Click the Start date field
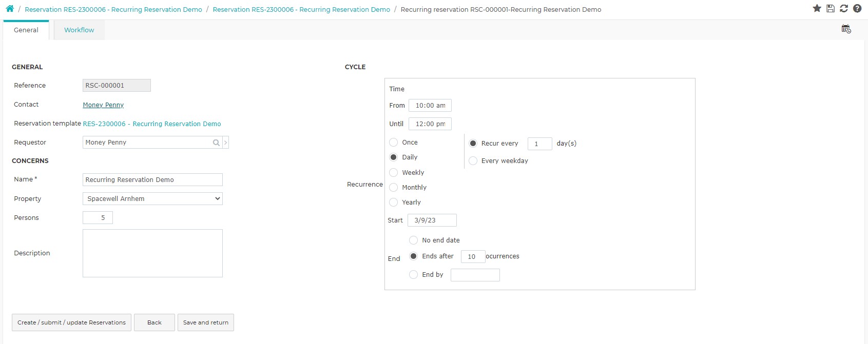Screen dimensions: 868x344 pos(432,220)
